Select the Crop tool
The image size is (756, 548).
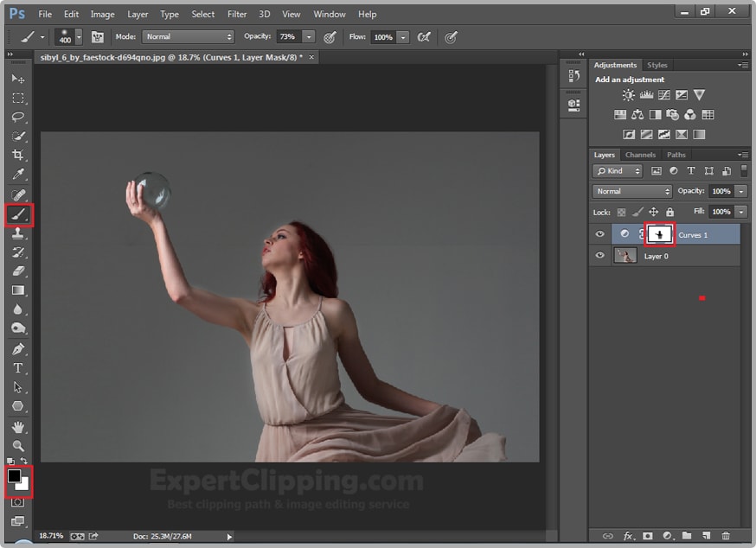[18, 155]
